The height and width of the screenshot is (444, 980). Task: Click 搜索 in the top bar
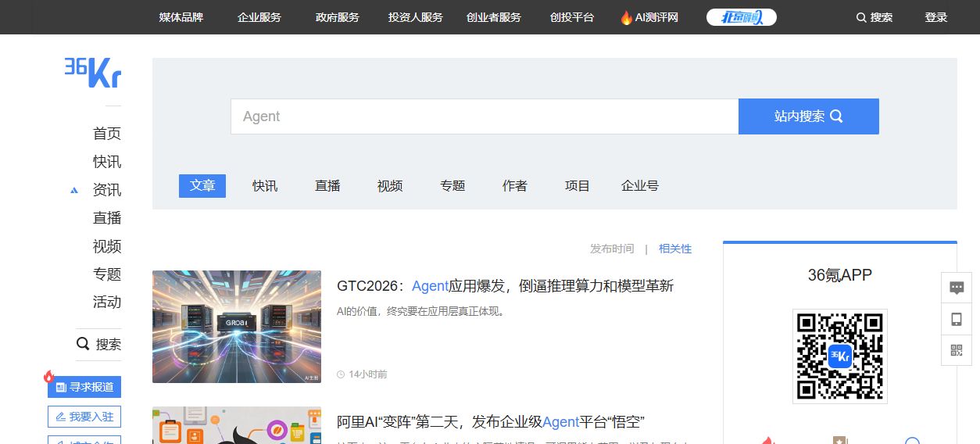[882, 17]
